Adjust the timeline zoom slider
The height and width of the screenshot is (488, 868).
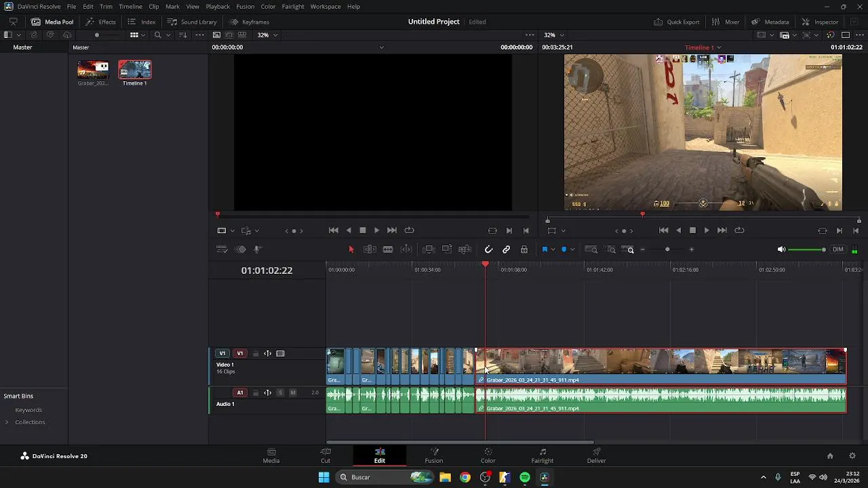[667, 249]
